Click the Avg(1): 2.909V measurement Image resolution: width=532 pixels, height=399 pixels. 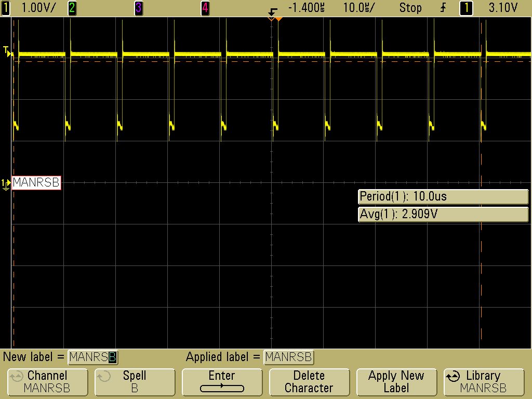443,215
